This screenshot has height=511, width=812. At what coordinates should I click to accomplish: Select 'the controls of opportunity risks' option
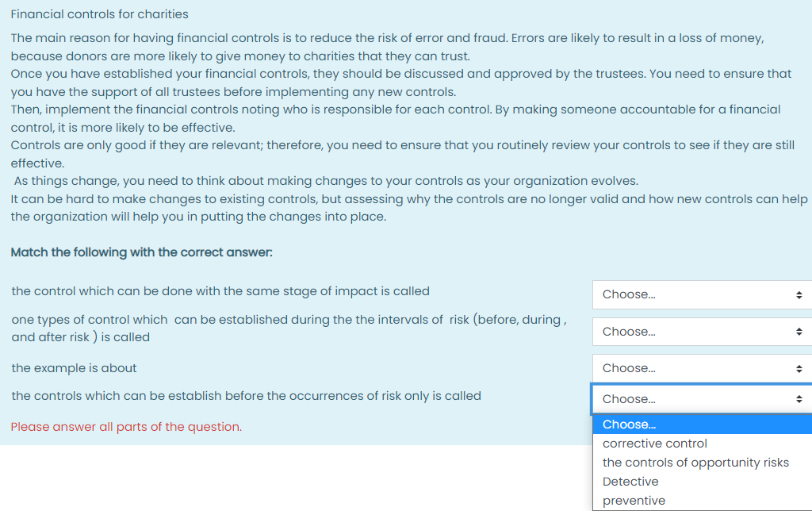[x=696, y=462]
